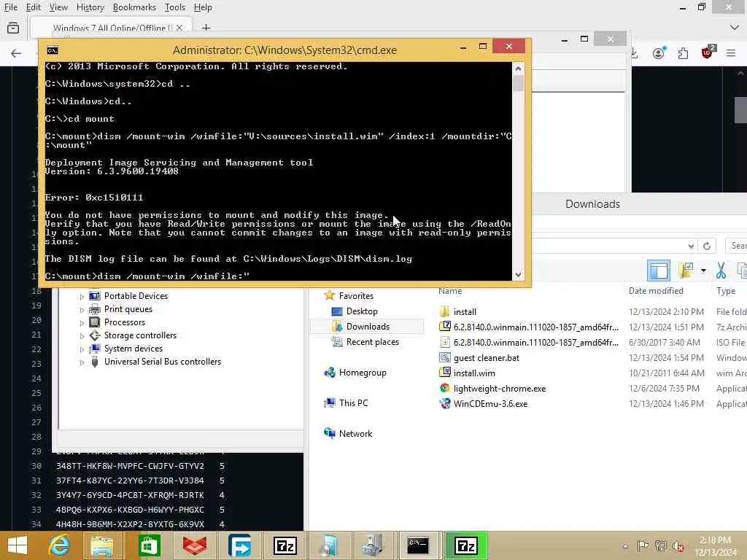Open the clock showing 2:18 PM

pyautogui.click(x=716, y=546)
